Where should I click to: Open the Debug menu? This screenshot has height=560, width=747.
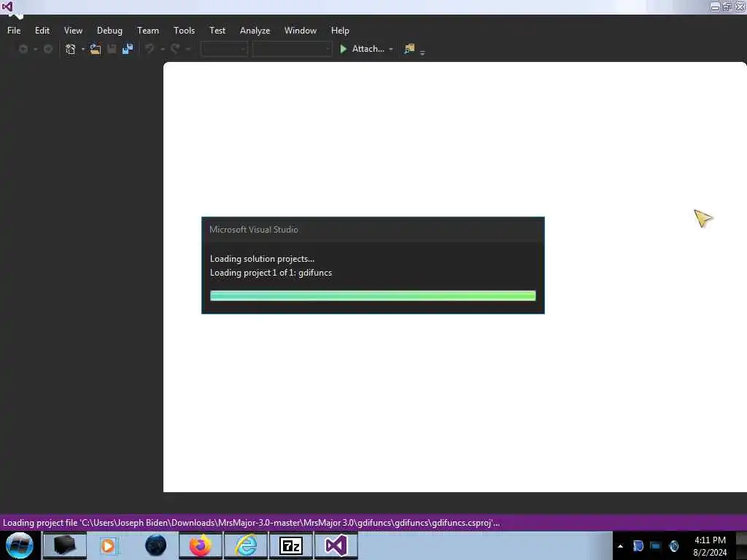(109, 31)
